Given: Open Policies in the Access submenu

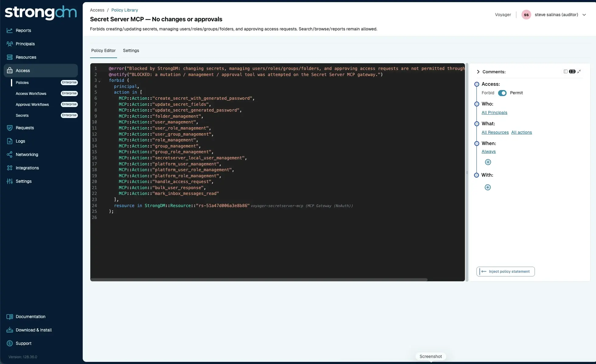Looking at the screenshot, I should (x=22, y=83).
